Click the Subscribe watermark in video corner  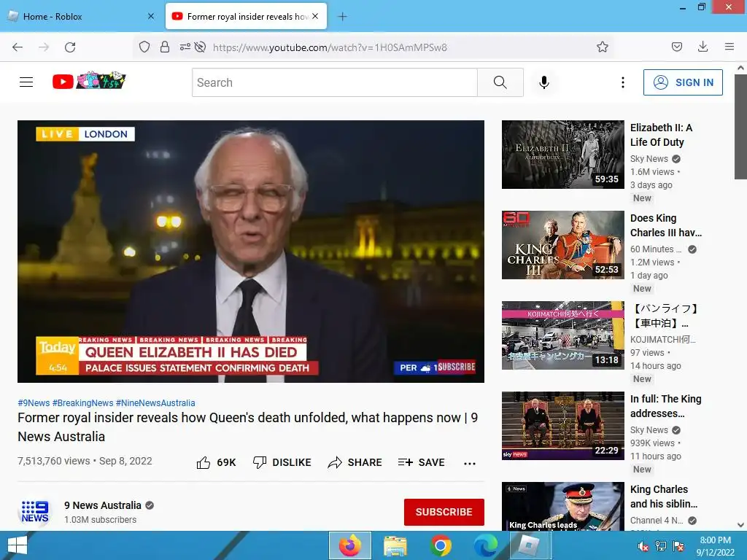tap(457, 366)
